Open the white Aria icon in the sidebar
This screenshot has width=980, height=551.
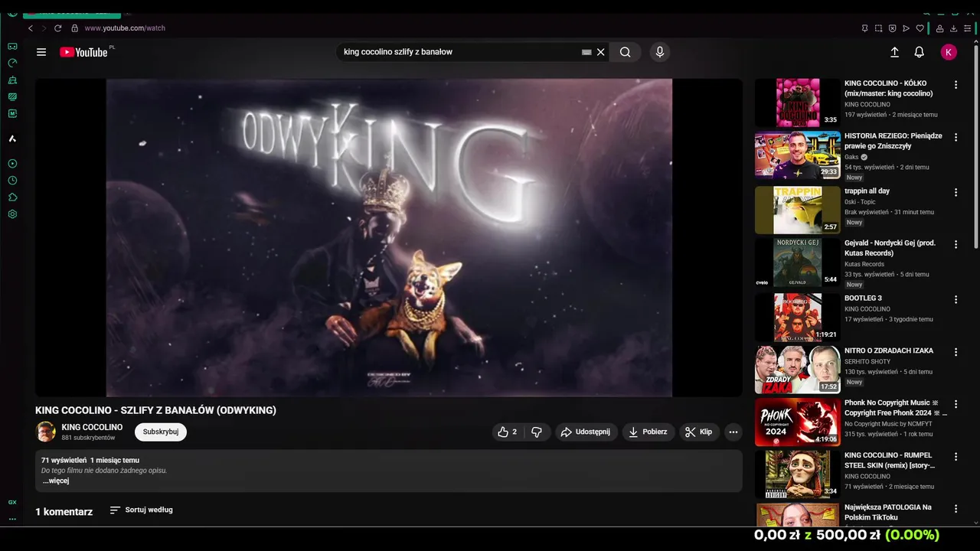point(12,139)
